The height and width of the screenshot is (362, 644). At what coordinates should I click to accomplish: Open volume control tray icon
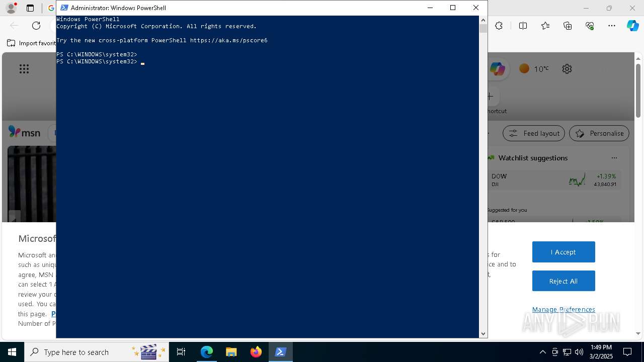[x=579, y=352]
